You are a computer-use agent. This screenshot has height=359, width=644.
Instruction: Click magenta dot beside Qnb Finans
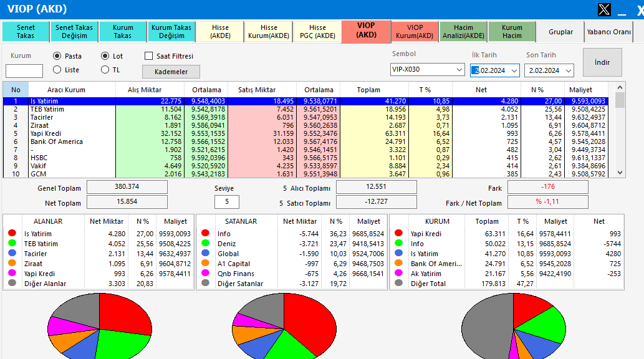point(205,273)
